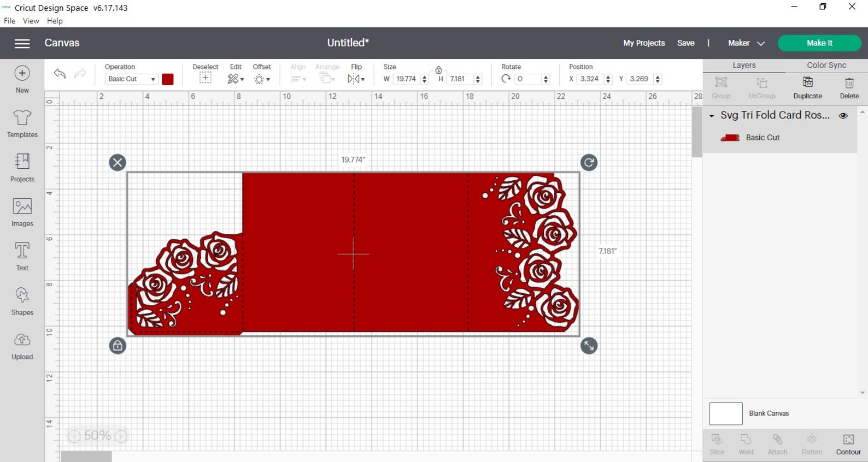Switch to the Color Sync tab

tap(826, 65)
